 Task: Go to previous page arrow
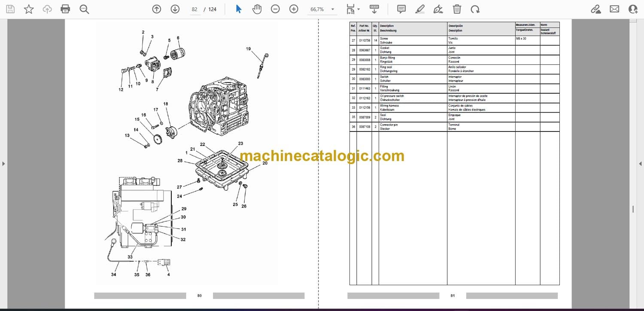157,9
